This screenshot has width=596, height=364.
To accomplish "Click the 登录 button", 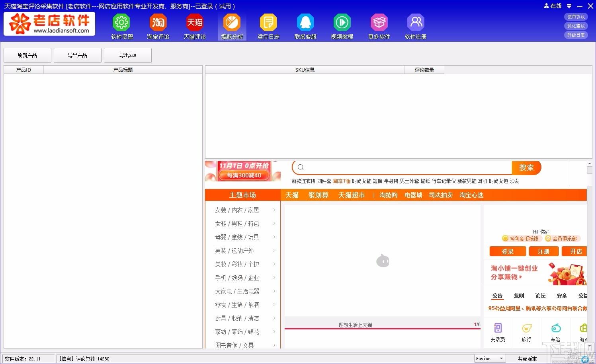I will click(x=508, y=251).
